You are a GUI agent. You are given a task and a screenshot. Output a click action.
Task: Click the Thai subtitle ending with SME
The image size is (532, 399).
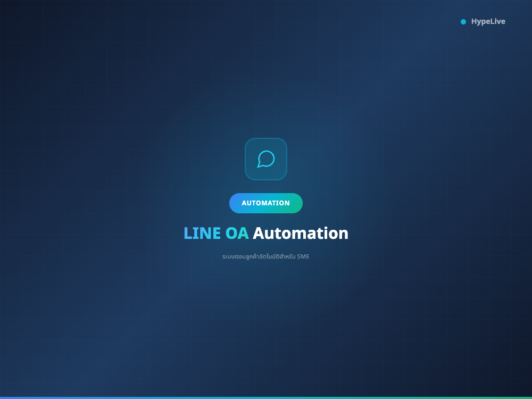click(266, 256)
